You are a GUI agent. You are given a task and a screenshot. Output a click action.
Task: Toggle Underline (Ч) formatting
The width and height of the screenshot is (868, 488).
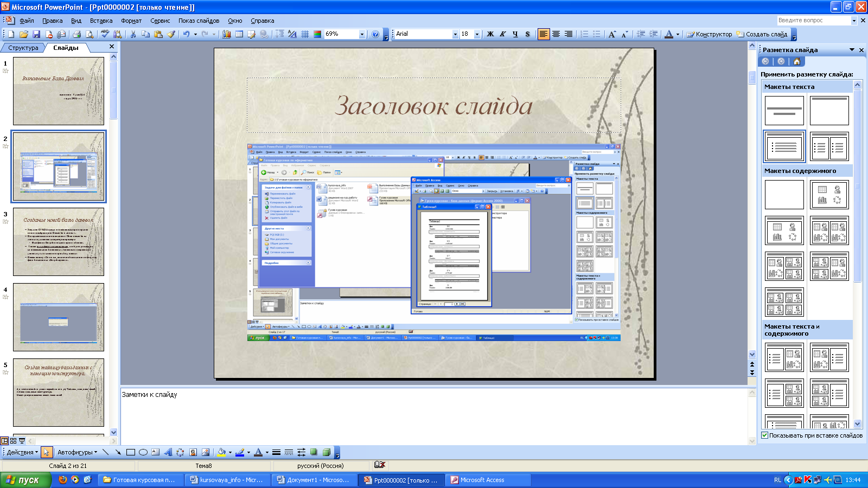pos(515,34)
